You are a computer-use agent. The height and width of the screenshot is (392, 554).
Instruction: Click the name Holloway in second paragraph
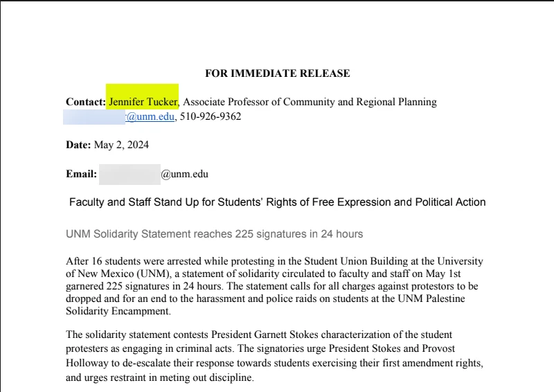pos(87,362)
